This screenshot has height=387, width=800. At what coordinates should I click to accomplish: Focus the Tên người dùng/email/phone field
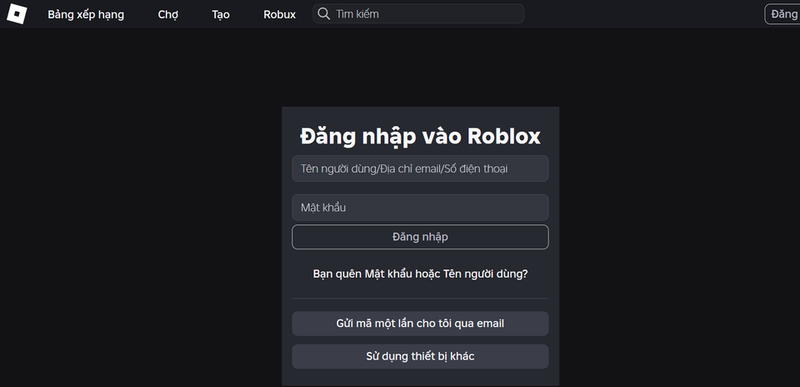(x=420, y=169)
